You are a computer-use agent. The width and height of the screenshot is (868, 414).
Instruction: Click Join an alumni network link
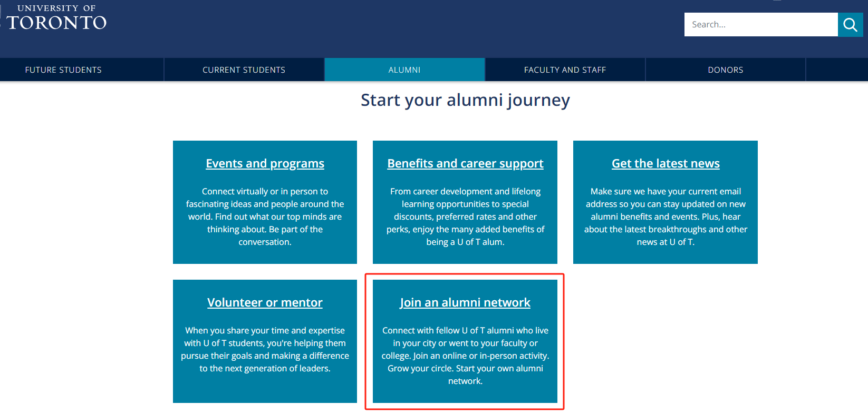pyautogui.click(x=465, y=302)
